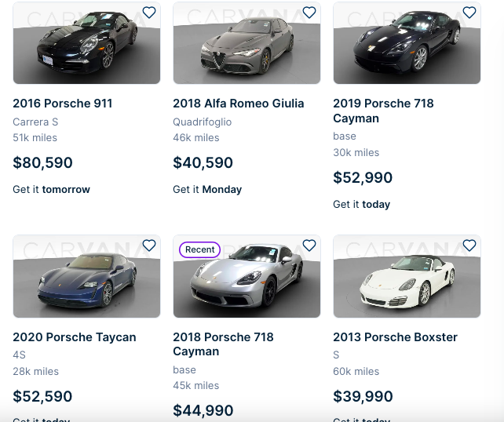
Task: Click the $80,590 price on Porsche 911
Action: (42, 163)
